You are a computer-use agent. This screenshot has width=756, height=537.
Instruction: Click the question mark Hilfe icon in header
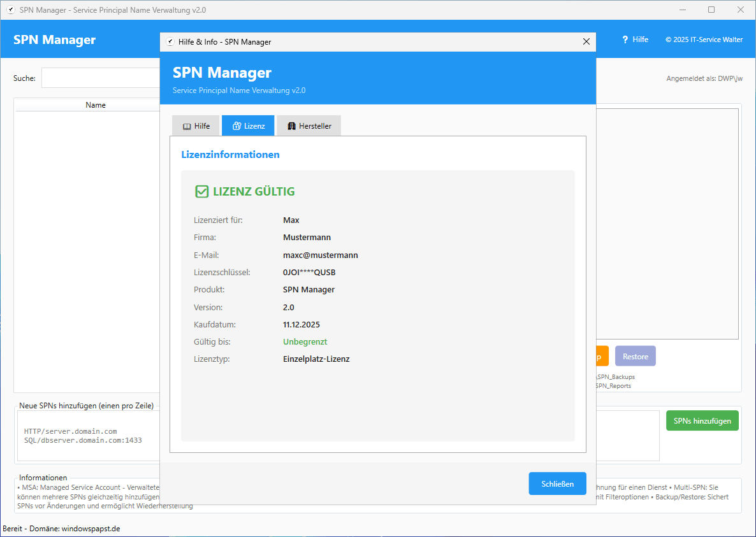coord(625,39)
